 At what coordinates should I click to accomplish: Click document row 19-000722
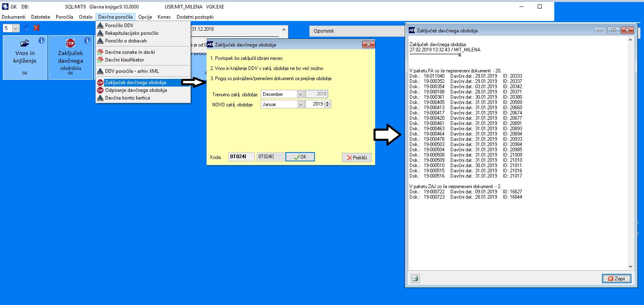[x=466, y=192]
